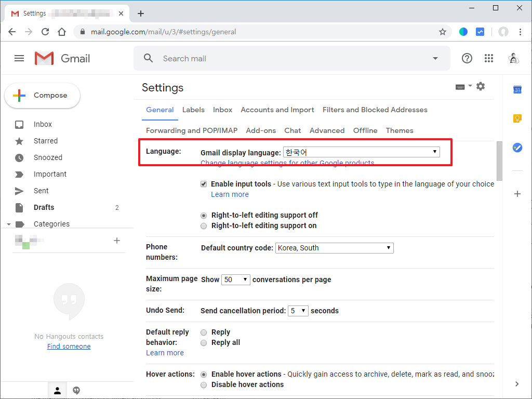
Task: Show search options dropdown arrow
Action: point(435,58)
